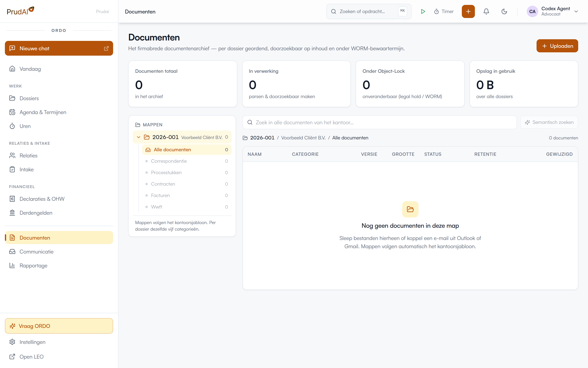Click Voorbeeld Cliënt B.V. in breadcrumb
Screen dimensions: 588x368
point(303,138)
